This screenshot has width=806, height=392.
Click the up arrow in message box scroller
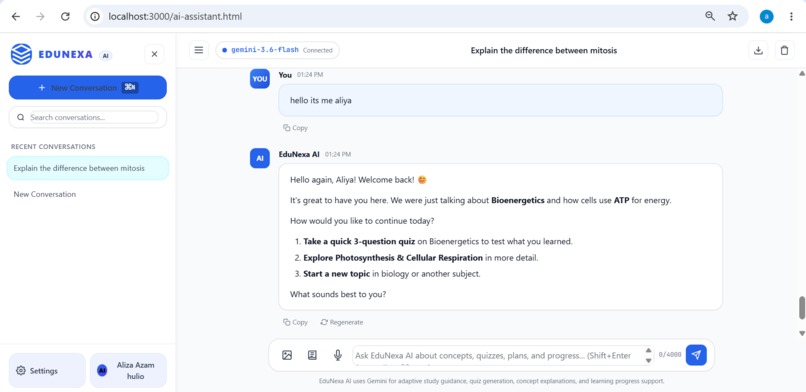pyautogui.click(x=649, y=350)
